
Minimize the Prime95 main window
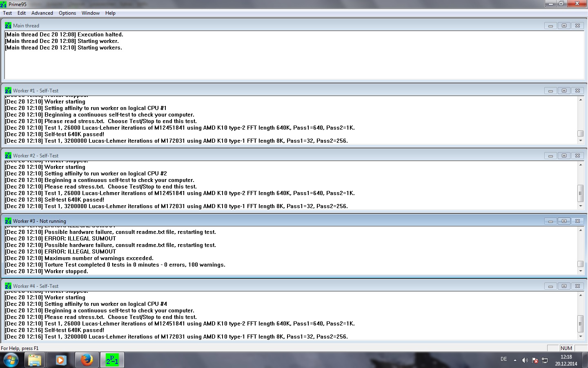pos(550,4)
